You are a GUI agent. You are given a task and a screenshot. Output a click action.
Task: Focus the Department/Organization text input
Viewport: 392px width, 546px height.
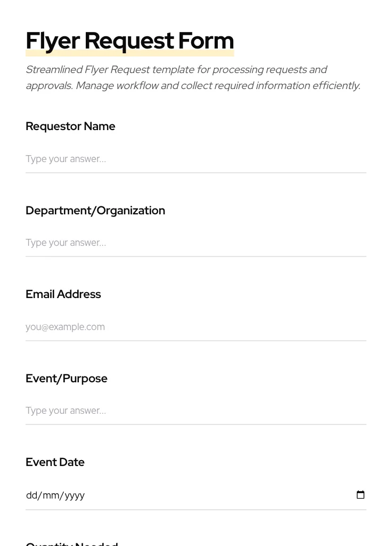click(195, 243)
